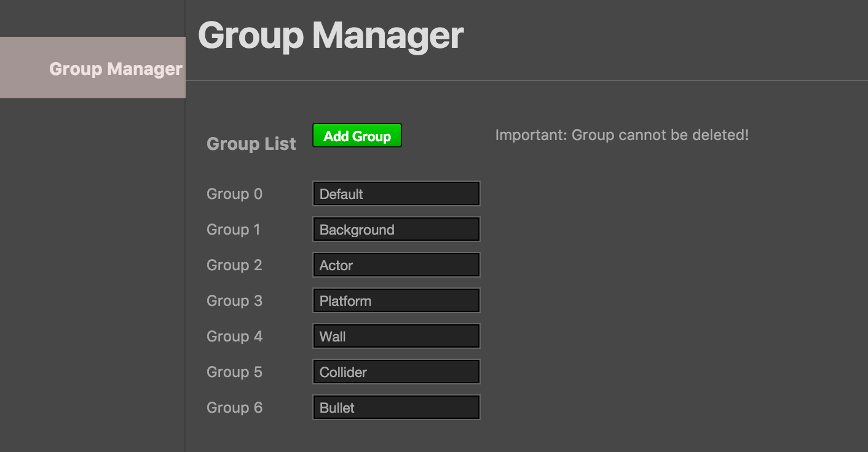Click the green Add Group button

357,136
